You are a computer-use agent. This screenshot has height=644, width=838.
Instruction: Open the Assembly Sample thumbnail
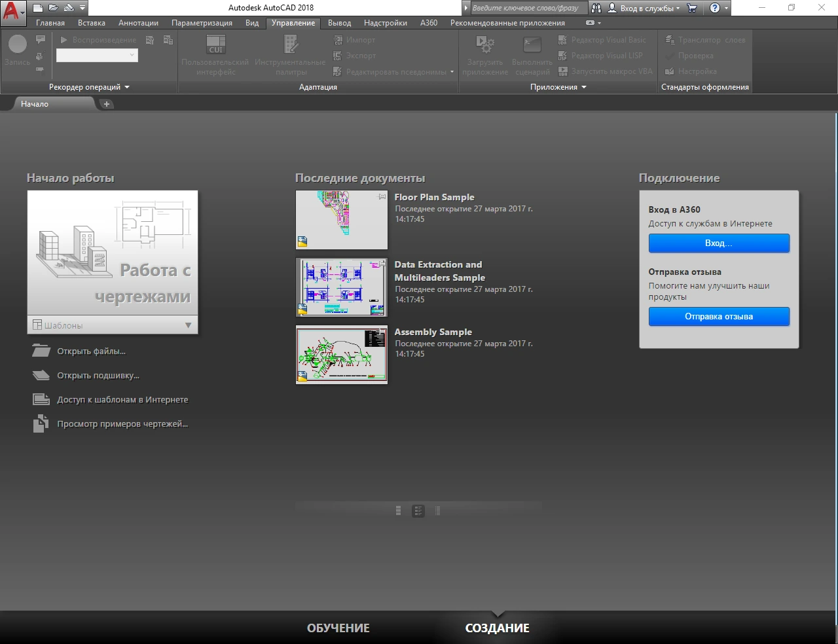pyautogui.click(x=342, y=355)
